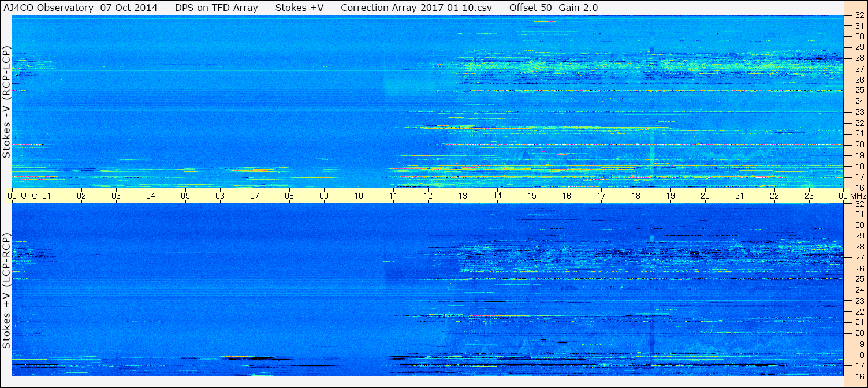Select the 21 hour mark on time axis

740,196
